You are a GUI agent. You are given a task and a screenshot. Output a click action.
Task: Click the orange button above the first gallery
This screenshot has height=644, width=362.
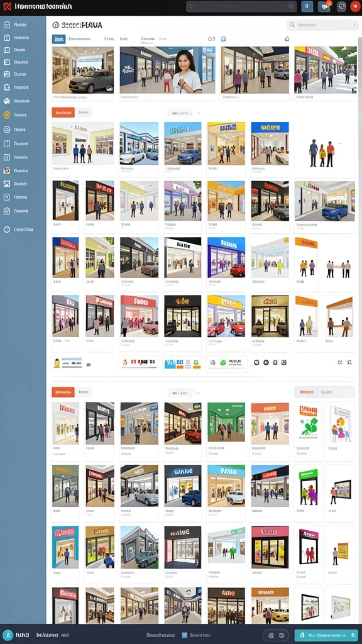[63, 112]
